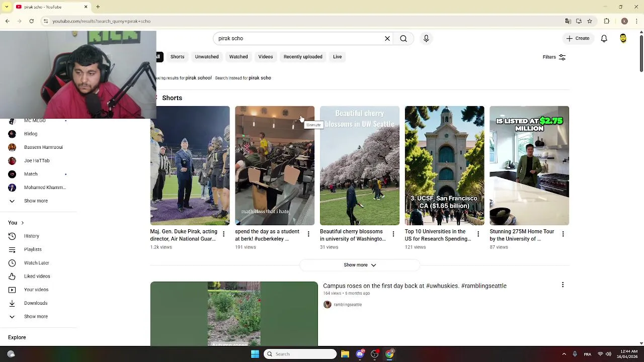Viewport: 644px width, 362px height.
Task: Expand Show more under Shorts shelf
Action: pyautogui.click(x=360, y=265)
